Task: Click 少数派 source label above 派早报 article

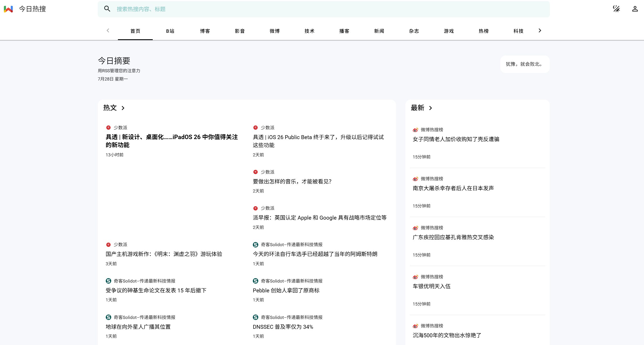Action: tap(268, 208)
